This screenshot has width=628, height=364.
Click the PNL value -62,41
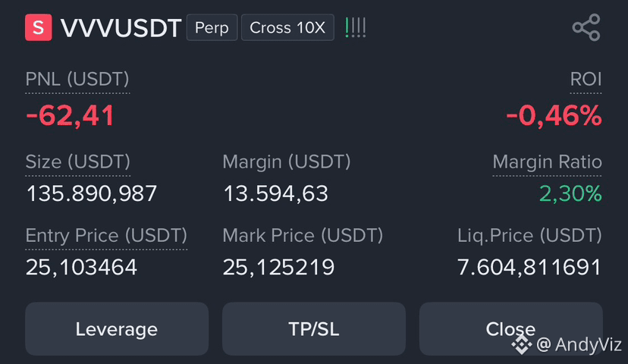point(70,116)
